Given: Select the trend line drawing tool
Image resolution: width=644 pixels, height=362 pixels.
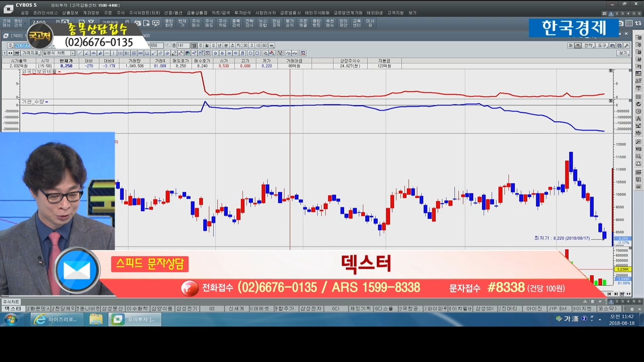Looking at the screenshot, I should (x=80, y=53).
